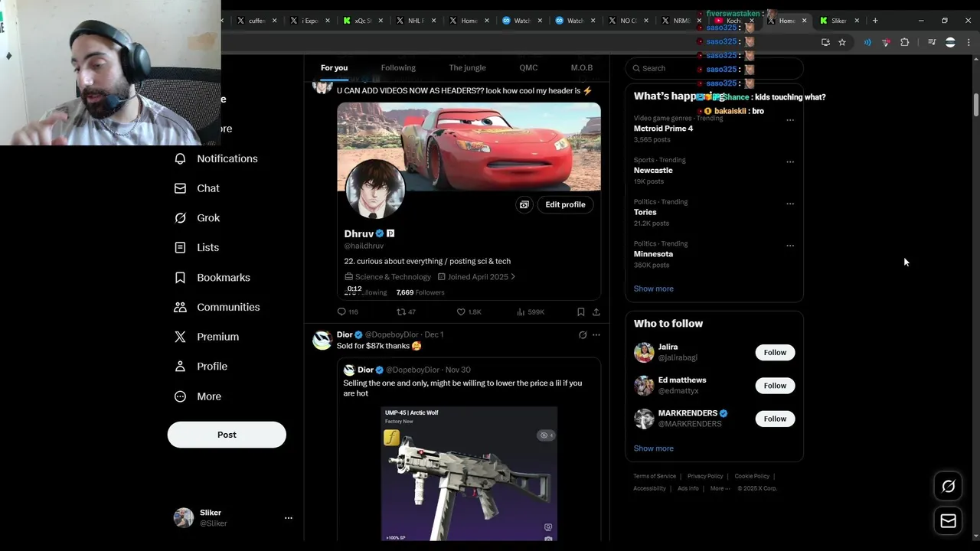Expand the footer More menu
The width and height of the screenshot is (980, 551).
[720, 488]
